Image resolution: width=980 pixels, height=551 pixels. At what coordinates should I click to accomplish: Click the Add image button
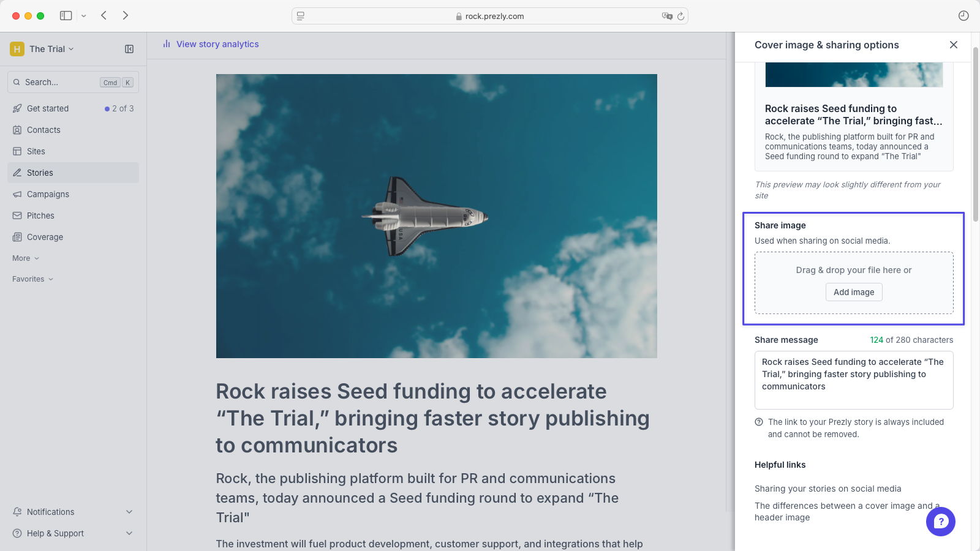pos(854,292)
